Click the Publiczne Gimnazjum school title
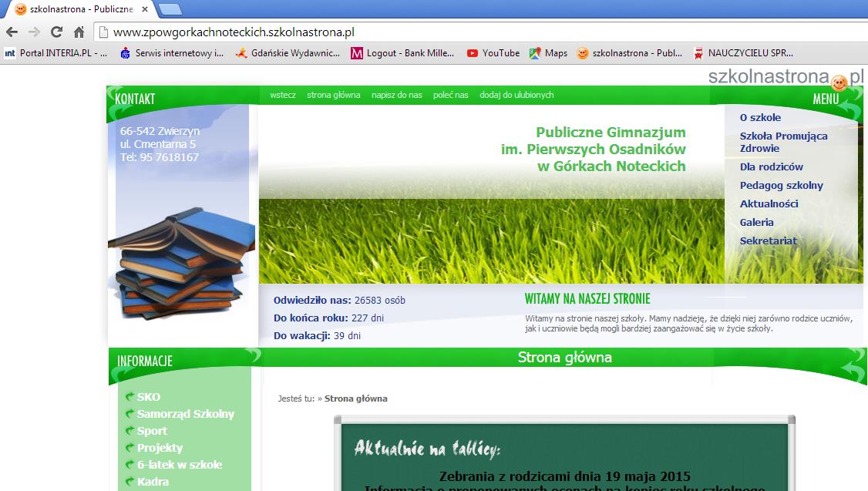This screenshot has height=491, width=868. point(594,150)
